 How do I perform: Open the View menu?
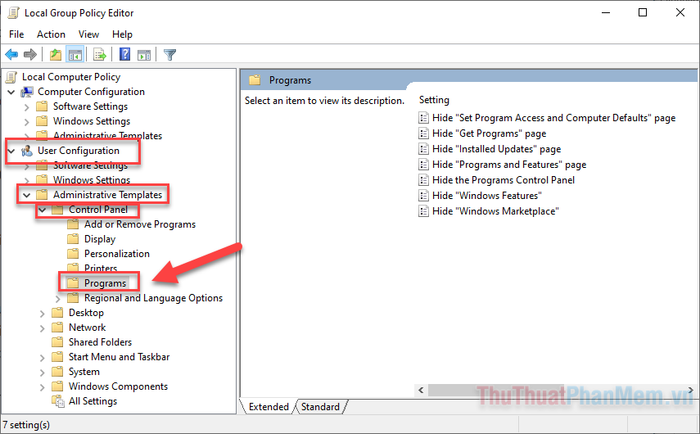[x=89, y=34]
